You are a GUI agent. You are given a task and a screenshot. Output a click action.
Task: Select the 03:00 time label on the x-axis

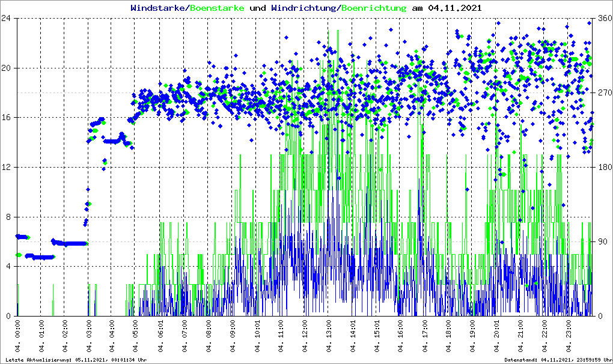(90, 337)
